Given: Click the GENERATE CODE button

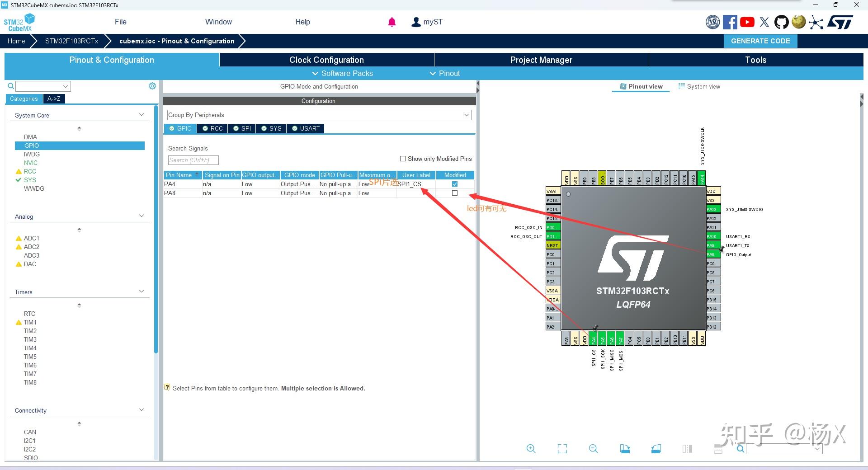Looking at the screenshot, I should [x=760, y=41].
